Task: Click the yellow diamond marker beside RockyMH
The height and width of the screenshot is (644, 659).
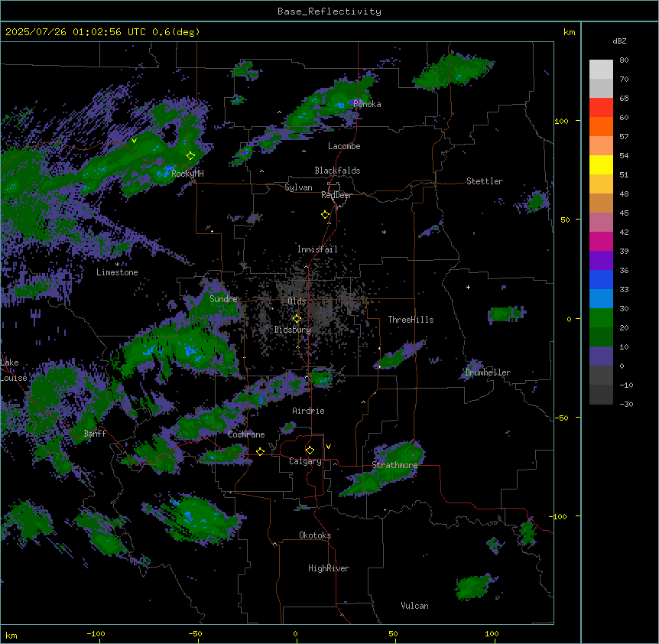Action: [191, 155]
